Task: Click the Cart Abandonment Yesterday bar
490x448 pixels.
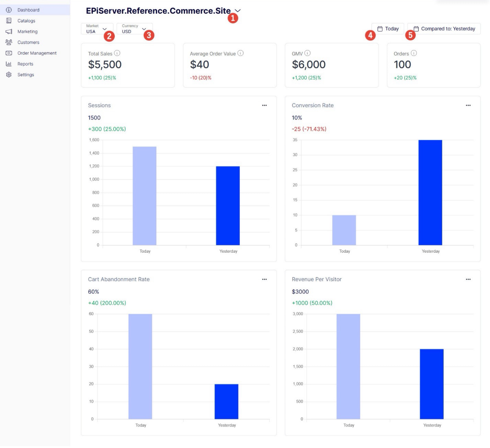Action: click(x=227, y=402)
